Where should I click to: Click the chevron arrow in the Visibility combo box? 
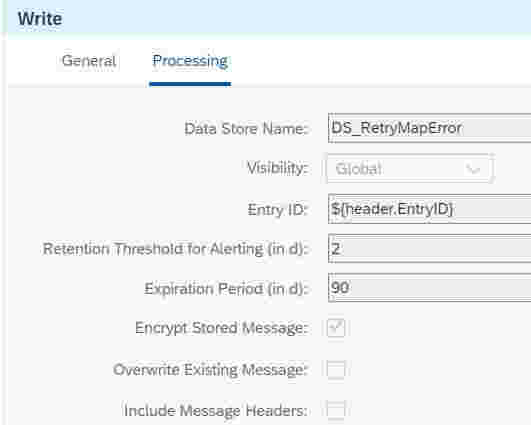(x=473, y=169)
